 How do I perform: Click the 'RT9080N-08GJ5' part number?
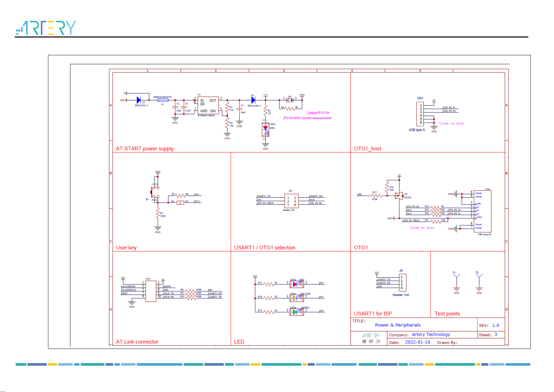tap(206, 116)
